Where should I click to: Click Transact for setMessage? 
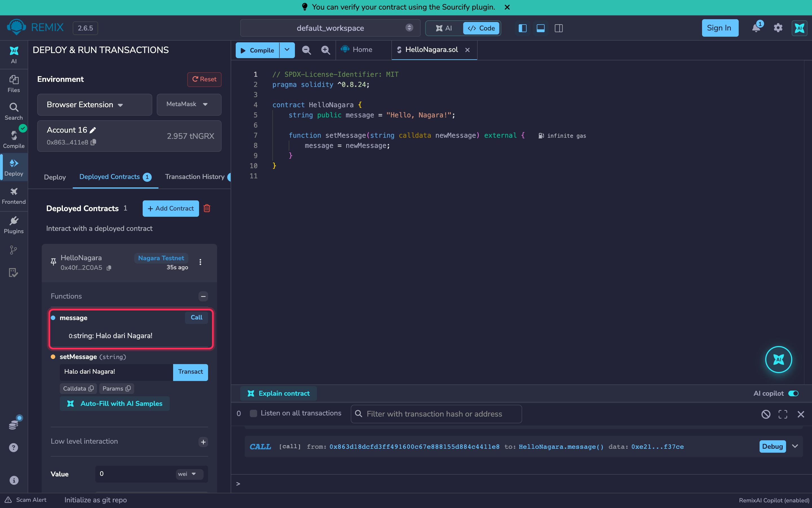pyautogui.click(x=191, y=372)
